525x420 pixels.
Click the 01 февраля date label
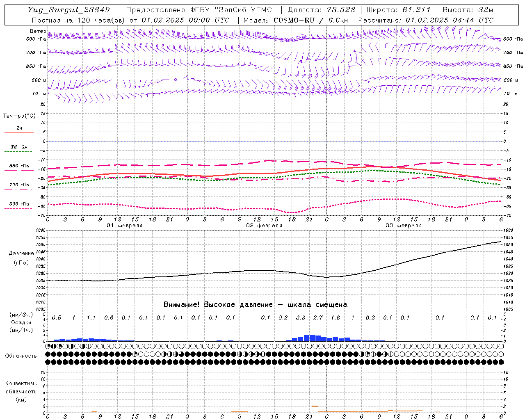coord(125,226)
